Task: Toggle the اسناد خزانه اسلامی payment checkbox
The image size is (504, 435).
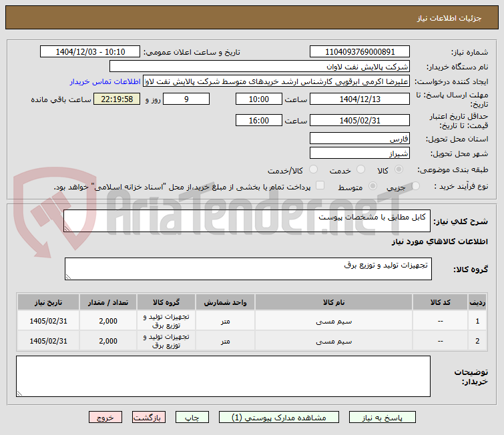Action: [320, 185]
